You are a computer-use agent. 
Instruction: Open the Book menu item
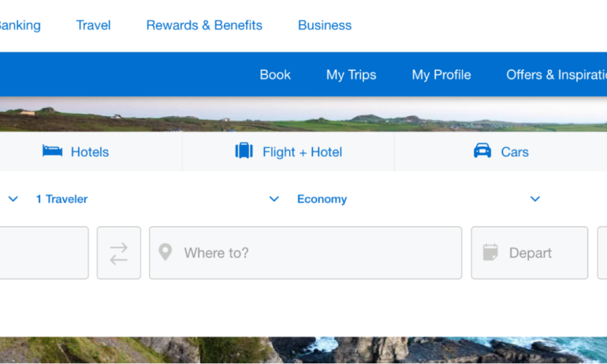(x=275, y=75)
